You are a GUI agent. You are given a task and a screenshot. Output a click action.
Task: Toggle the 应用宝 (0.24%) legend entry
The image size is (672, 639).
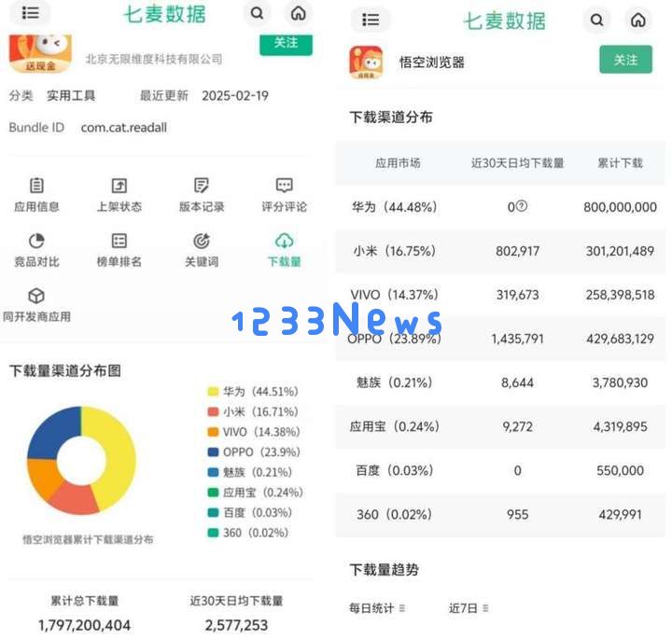256,493
